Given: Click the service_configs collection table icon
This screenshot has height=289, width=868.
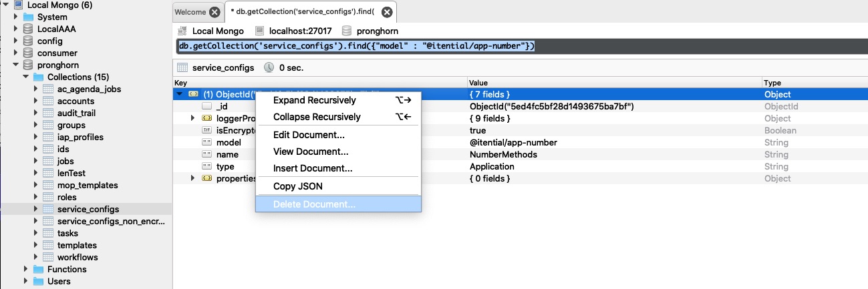Looking at the screenshot, I should (x=48, y=210).
